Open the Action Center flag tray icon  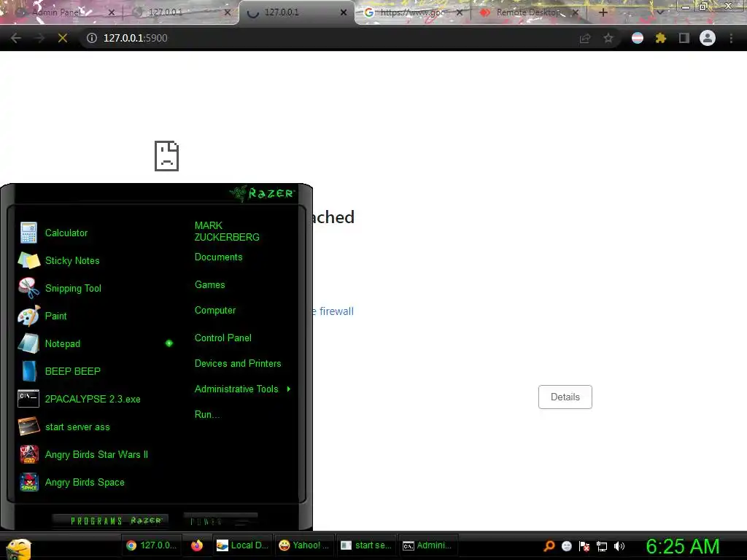[x=584, y=546]
